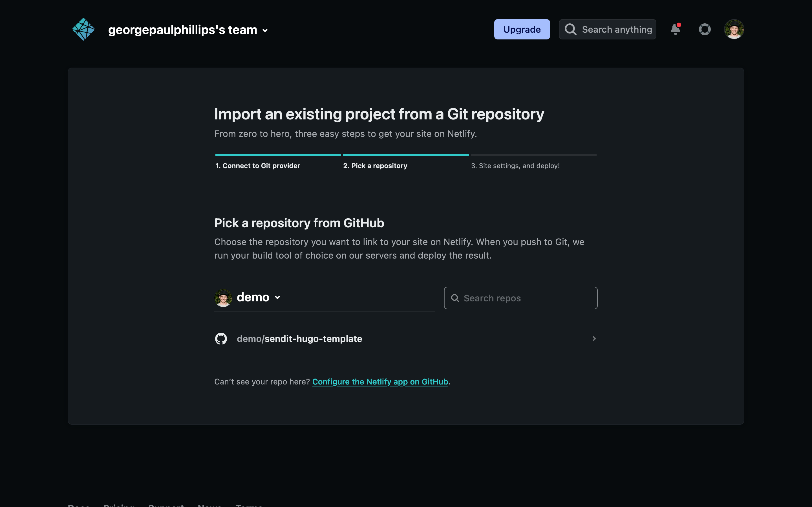Click chevron arrow on sendit-hugo-template row
The height and width of the screenshot is (507, 812).
(x=594, y=339)
